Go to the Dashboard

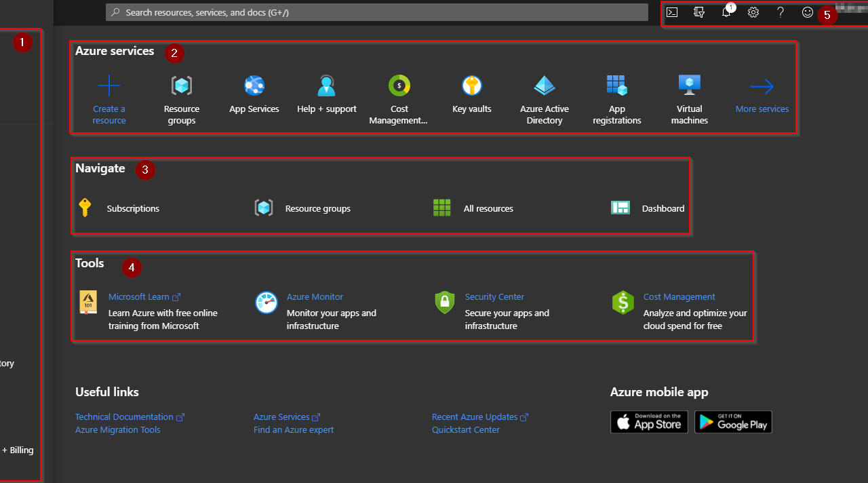[x=663, y=208]
